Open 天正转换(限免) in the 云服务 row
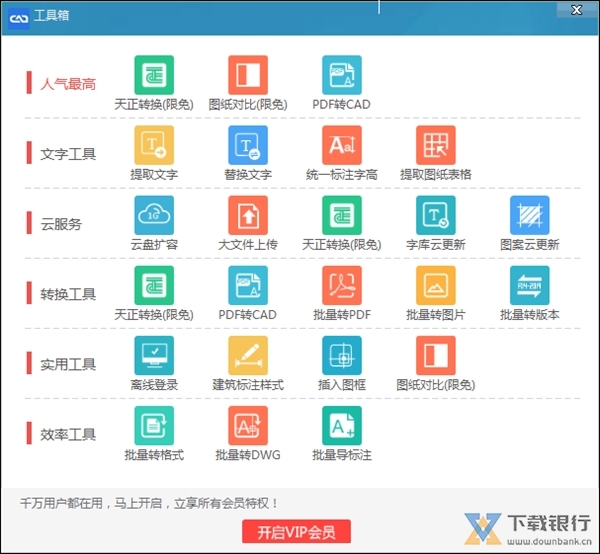This screenshot has width=600, height=554. (x=342, y=215)
